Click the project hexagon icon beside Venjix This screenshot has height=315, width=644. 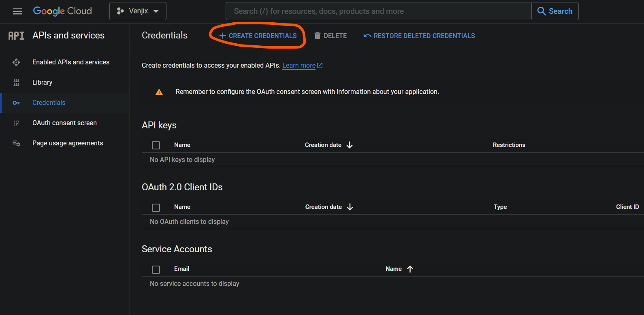click(x=120, y=11)
